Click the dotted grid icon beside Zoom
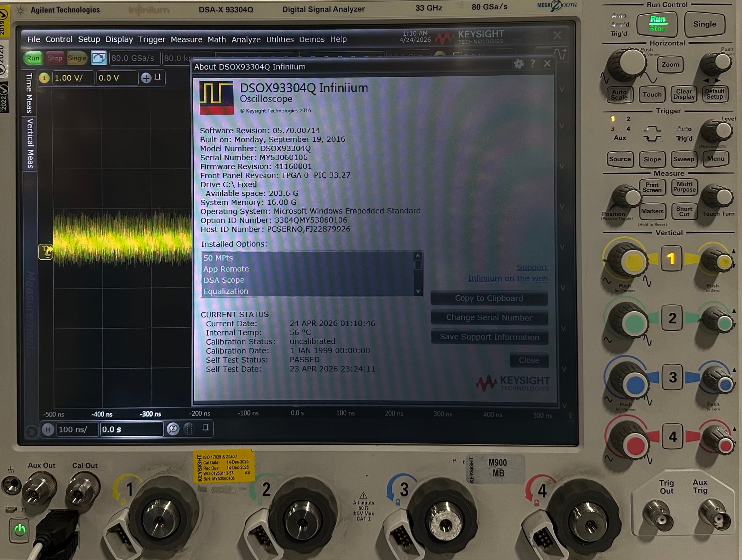The height and width of the screenshot is (560, 742). click(189, 429)
